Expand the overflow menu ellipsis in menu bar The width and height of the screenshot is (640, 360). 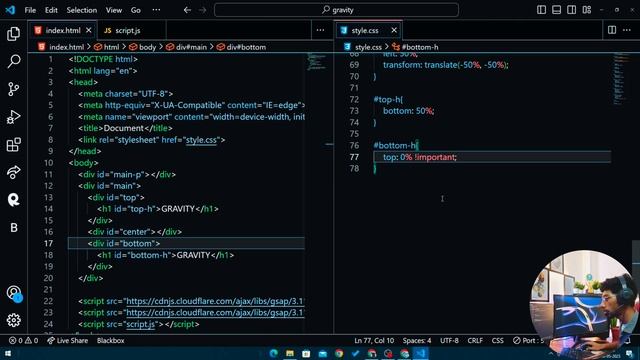click(x=156, y=10)
